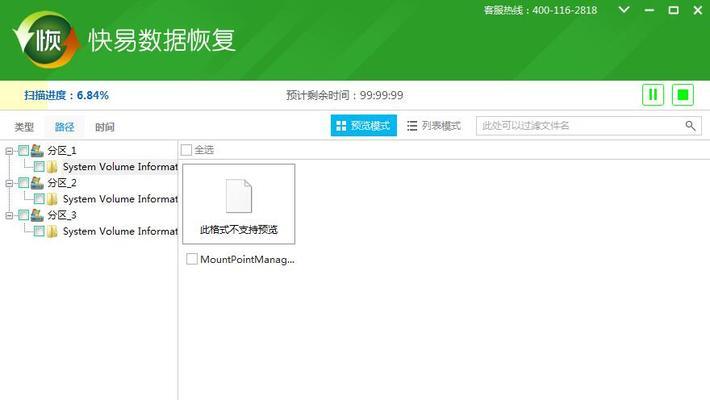The width and height of the screenshot is (710, 400).
Task: Select the 分区_1 tree label
Action: (x=62, y=150)
